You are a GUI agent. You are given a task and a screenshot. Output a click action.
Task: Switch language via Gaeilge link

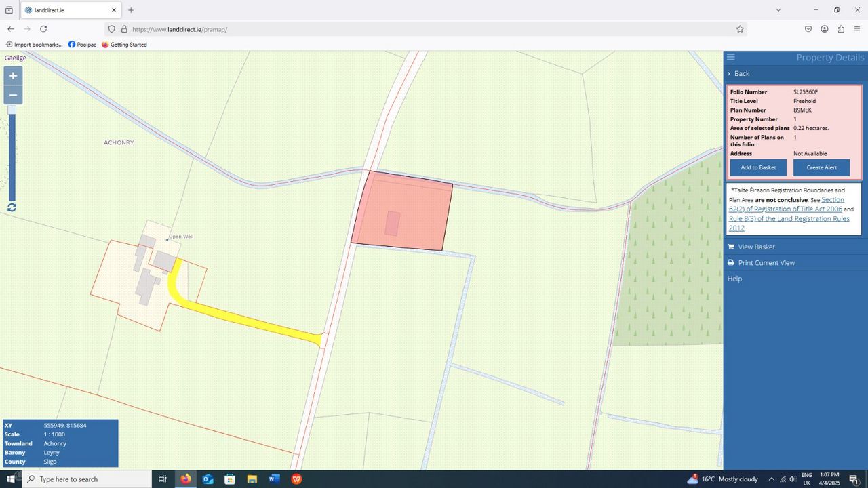coord(16,58)
